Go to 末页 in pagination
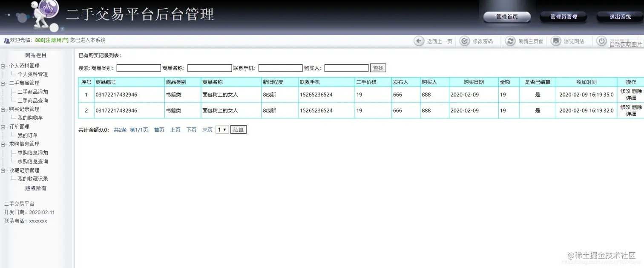 207,130
